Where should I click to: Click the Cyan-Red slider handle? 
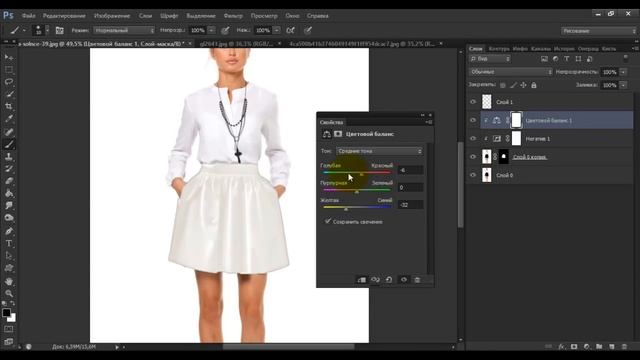(x=361, y=174)
